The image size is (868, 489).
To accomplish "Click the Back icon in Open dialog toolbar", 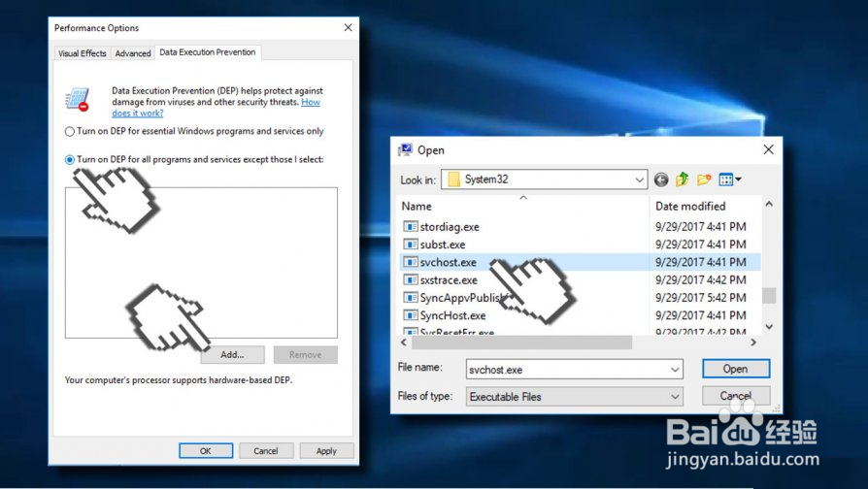I will [661, 179].
